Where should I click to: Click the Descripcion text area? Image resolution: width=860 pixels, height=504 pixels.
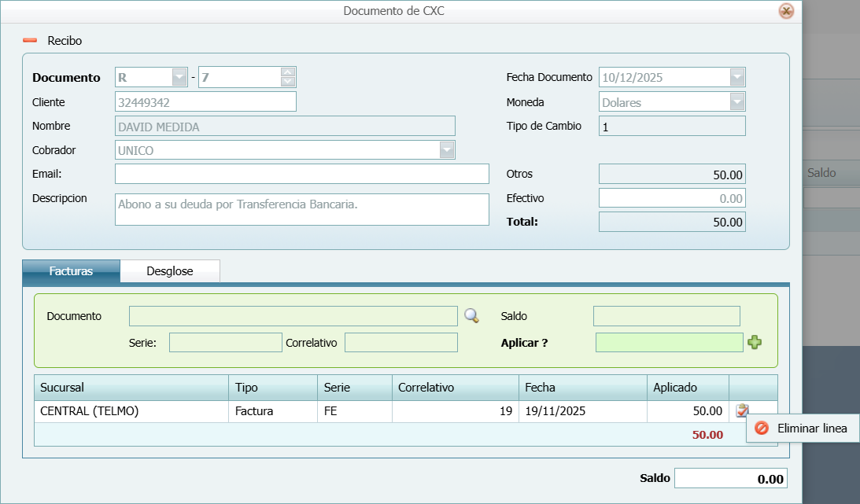(302, 209)
